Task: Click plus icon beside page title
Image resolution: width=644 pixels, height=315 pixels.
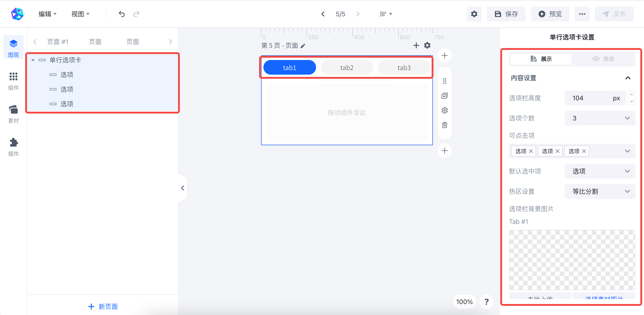Action: 416,45
